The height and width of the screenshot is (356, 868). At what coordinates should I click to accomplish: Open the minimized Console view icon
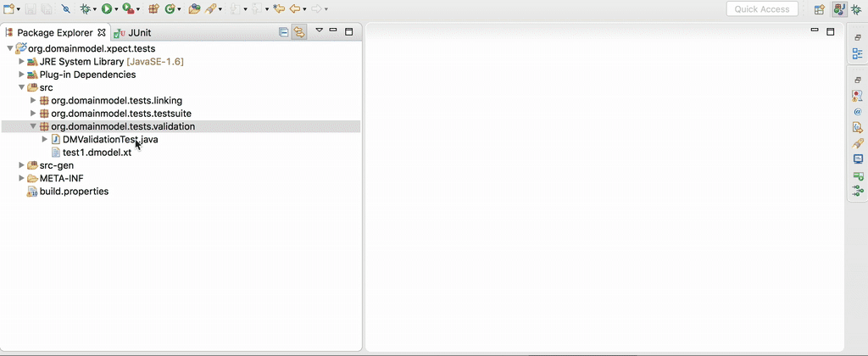(858, 159)
